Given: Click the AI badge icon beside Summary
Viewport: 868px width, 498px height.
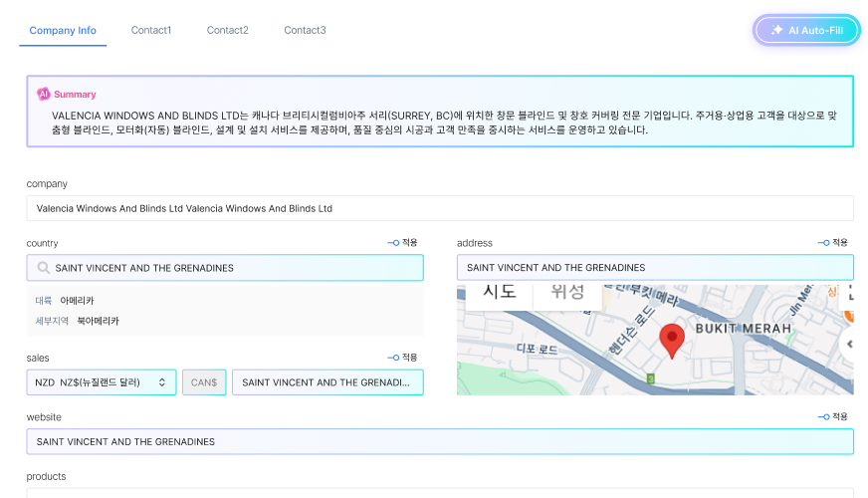Looking at the screenshot, I should click(43, 94).
